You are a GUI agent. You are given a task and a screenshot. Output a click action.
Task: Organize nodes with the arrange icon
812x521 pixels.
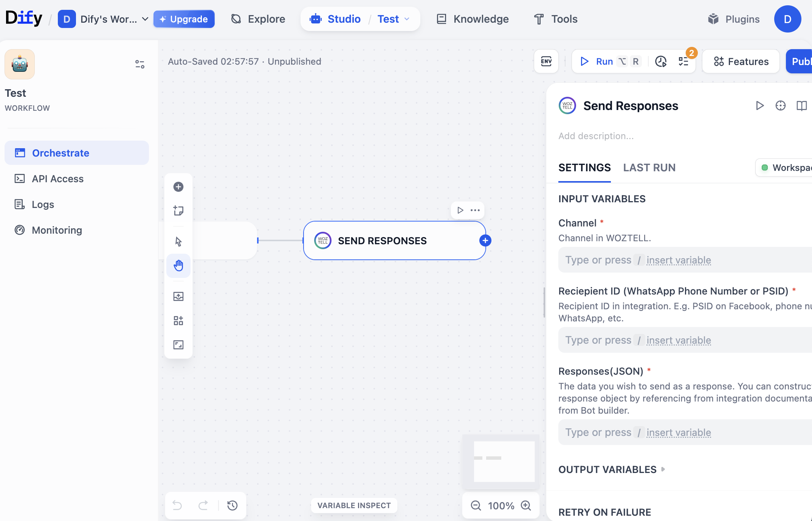point(178,321)
